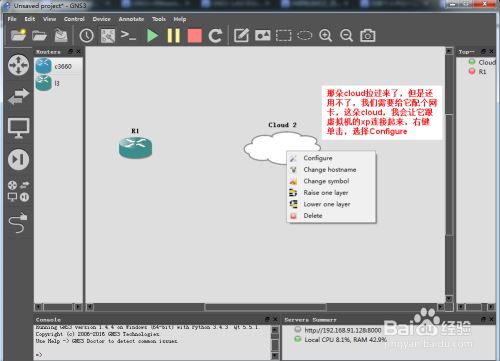Open console to all devices
500x361 pixels.
(128, 35)
